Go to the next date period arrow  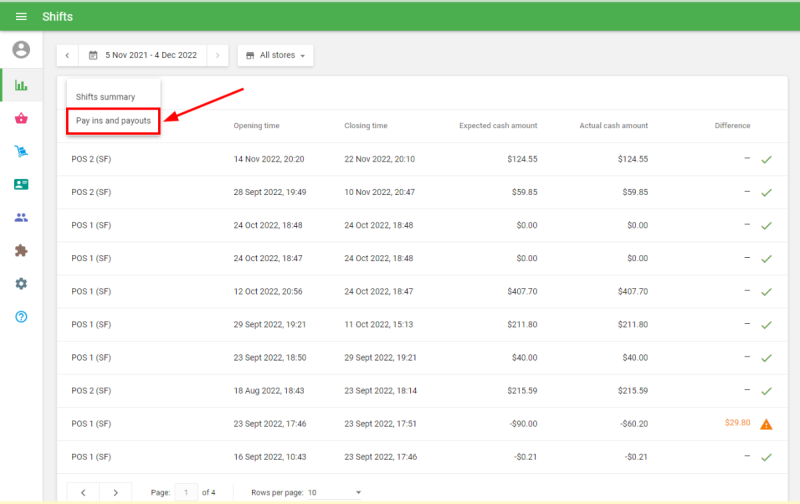pyautogui.click(x=218, y=56)
